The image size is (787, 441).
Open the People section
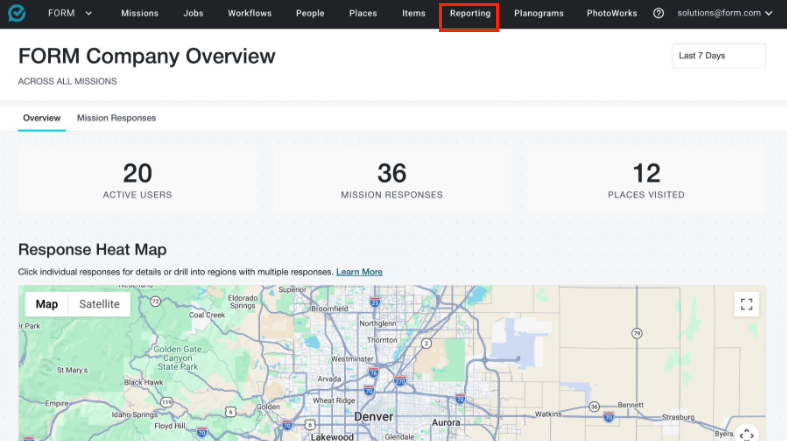pyautogui.click(x=310, y=14)
